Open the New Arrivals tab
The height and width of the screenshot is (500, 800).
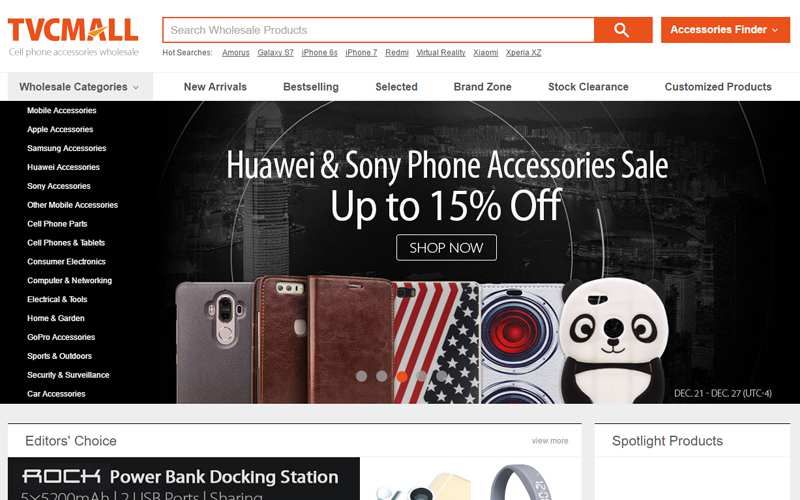pos(215,87)
